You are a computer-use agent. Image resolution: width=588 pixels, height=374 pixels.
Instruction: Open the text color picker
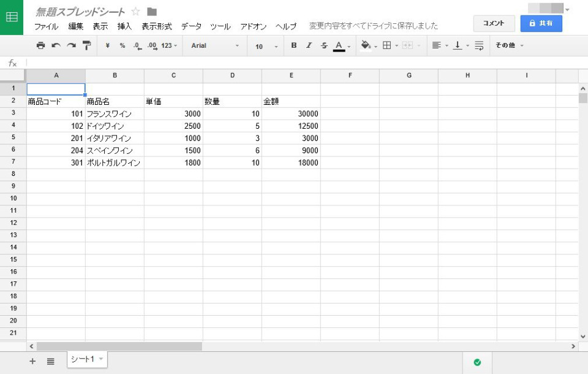339,45
